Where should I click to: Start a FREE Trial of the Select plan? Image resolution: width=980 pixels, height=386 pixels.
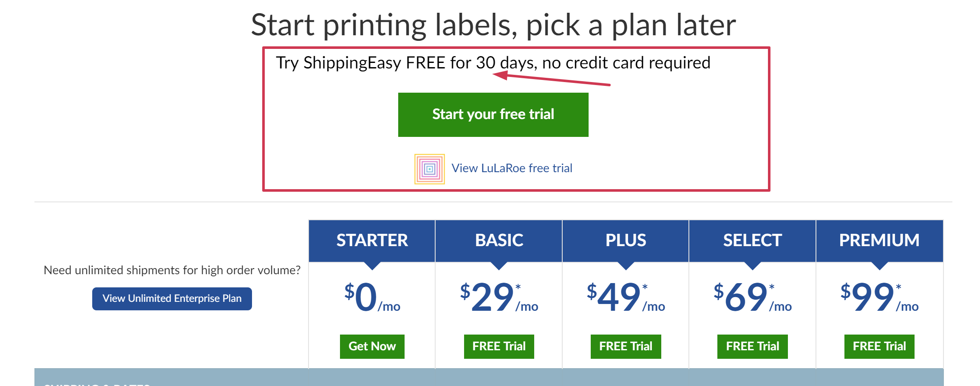752,346
